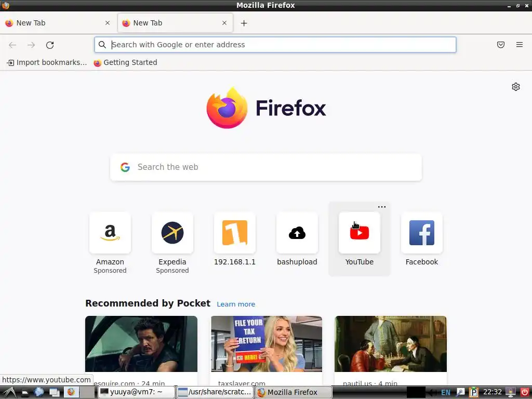Screen dimensions: 532x399
Task: Close the first New Tab
Action: click(x=108, y=23)
